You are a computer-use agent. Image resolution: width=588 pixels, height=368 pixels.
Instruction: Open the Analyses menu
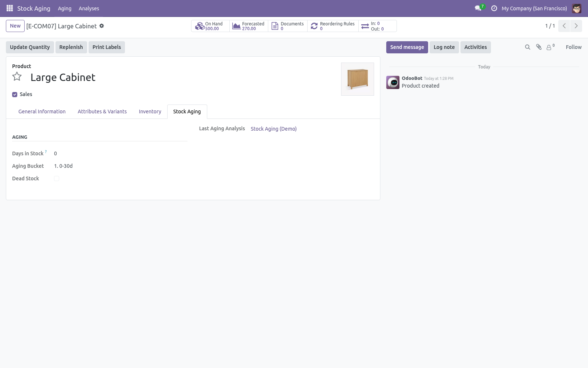[89, 8]
